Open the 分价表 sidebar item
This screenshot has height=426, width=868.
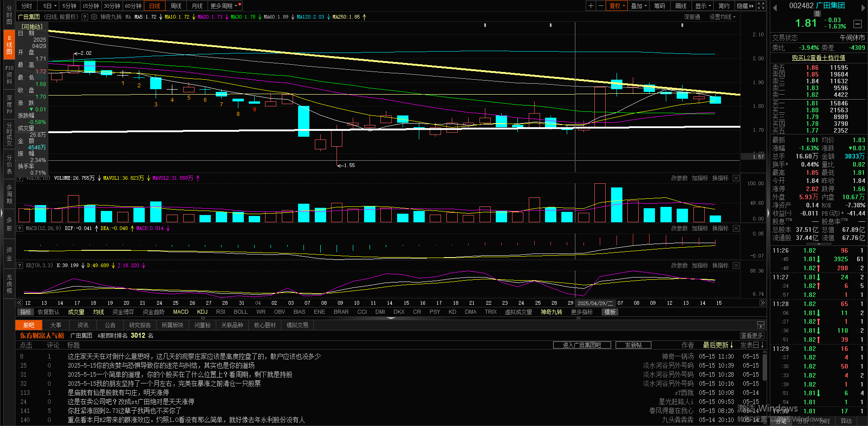tap(9, 164)
